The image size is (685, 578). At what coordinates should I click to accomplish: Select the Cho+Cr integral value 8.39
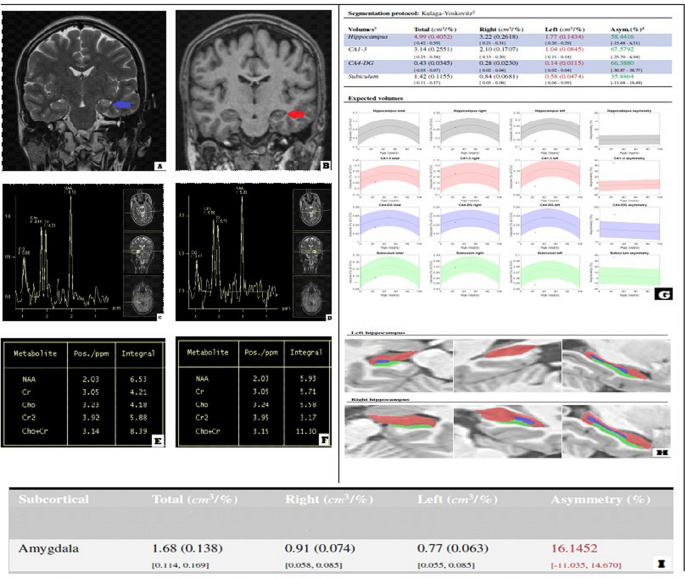[x=138, y=431]
